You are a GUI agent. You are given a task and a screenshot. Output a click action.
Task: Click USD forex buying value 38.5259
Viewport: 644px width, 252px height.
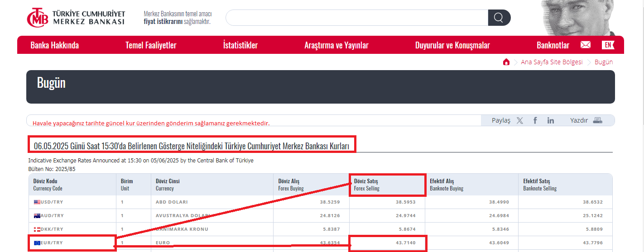coord(330,202)
